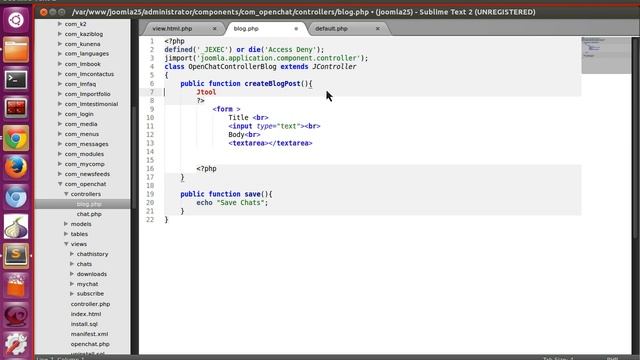Open the dark red round dock icon
Viewport: 640px width, 360px height.
[x=16, y=315]
